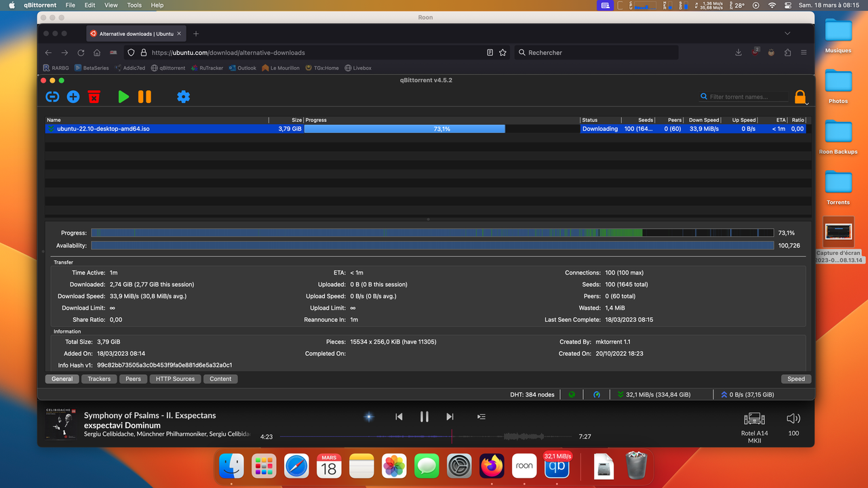
Task: Click the Firefox Rechercher search box
Action: pos(597,52)
